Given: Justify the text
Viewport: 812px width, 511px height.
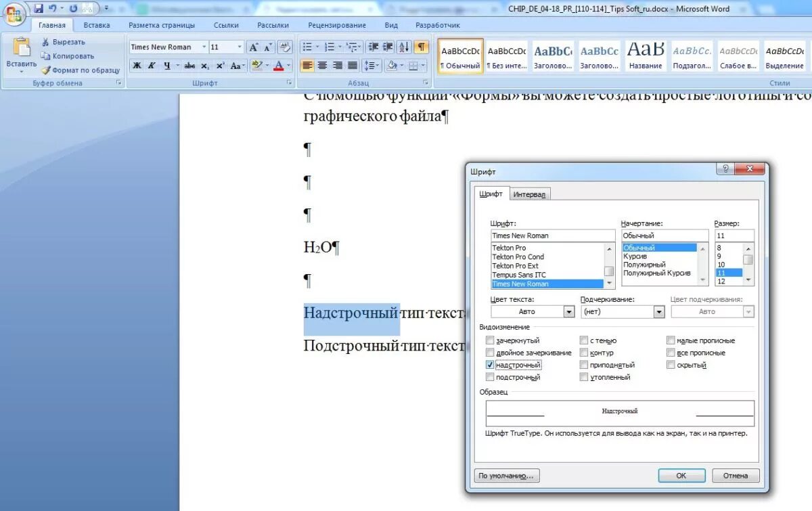Looking at the screenshot, I should 353,66.
